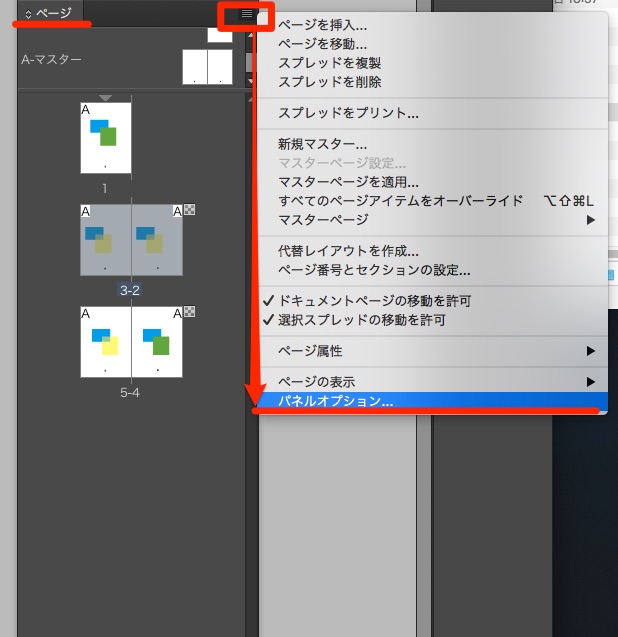Select the ページ panel tab
This screenshot has height=637, width=618.
[50, 13]
